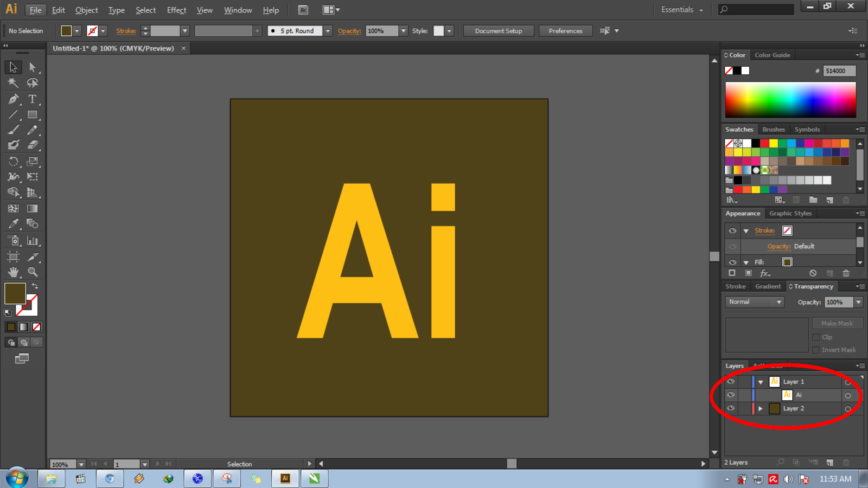Select the Rectangle tool
This screenshot has height=488, width=868.
[33, 114]
